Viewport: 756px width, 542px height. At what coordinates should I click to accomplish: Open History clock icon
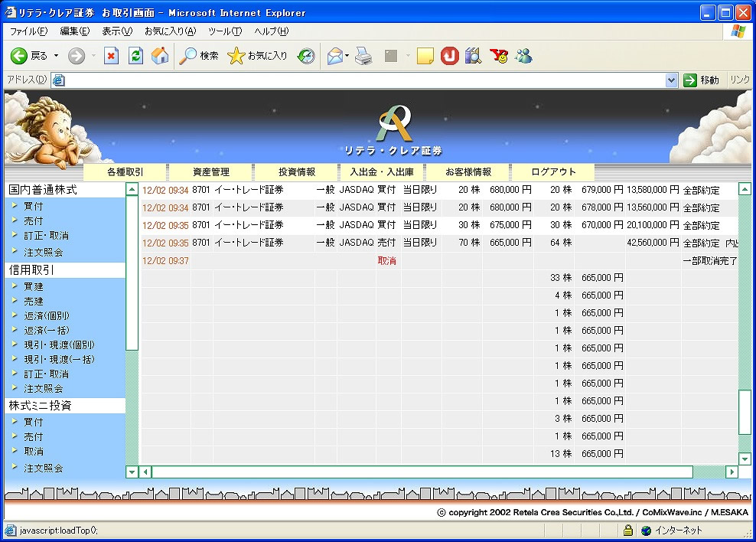305,56
